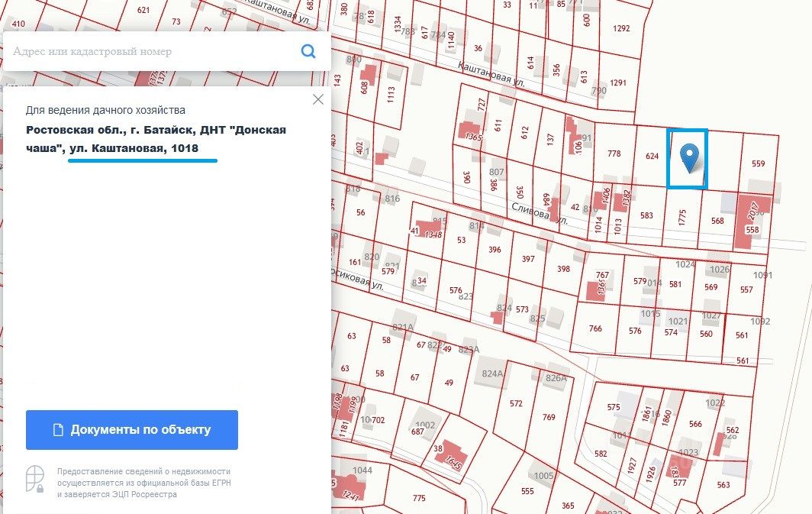Screen dimensions: 812x514
Task: Click parcel label 568
Action: (x=717, y=221)
